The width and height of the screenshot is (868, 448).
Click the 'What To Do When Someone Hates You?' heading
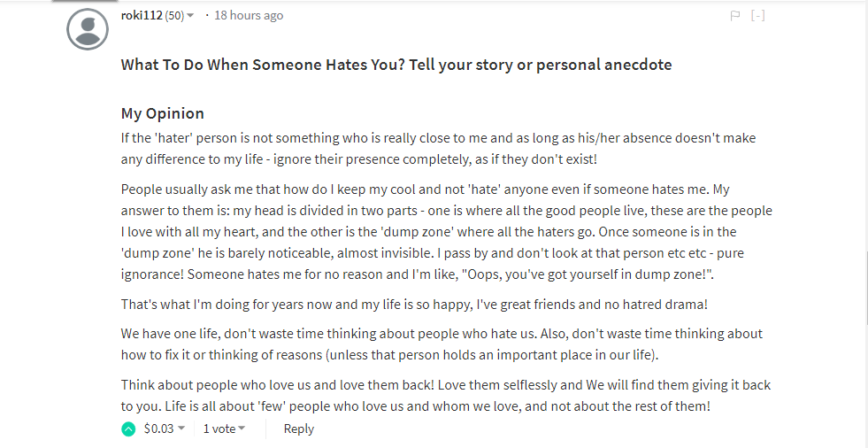[396, 65]
